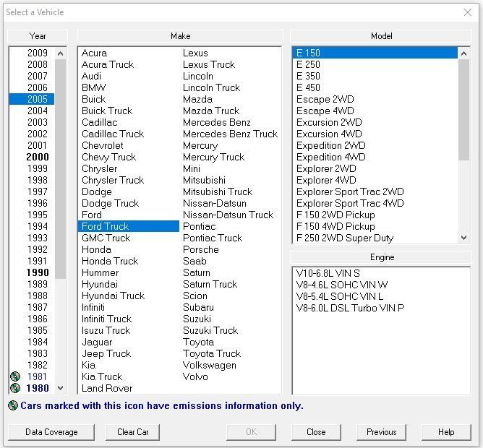The height and width of the screenshot is (448, 483).
Task: Click the Clear Car button
Action: point(133,432)
